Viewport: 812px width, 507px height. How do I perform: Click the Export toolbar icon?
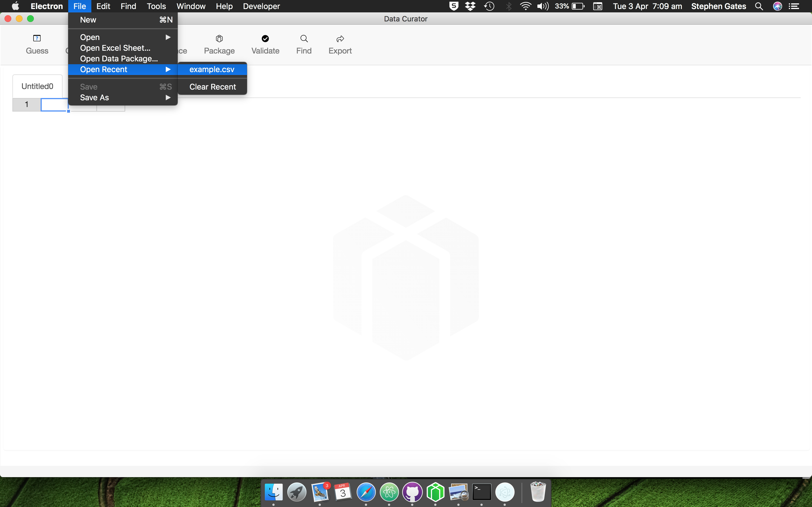(340, 44)
